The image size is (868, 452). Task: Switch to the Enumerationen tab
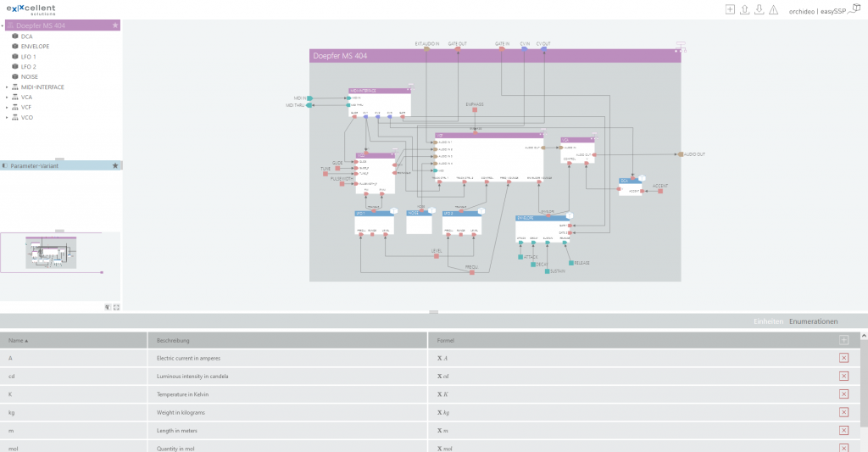(813, 321)
